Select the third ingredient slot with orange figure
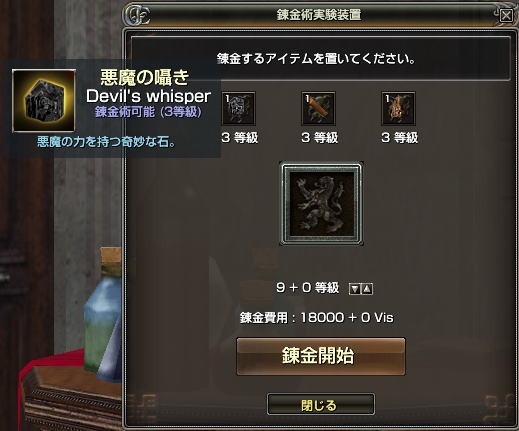The image size is (519, 431). 398,109
